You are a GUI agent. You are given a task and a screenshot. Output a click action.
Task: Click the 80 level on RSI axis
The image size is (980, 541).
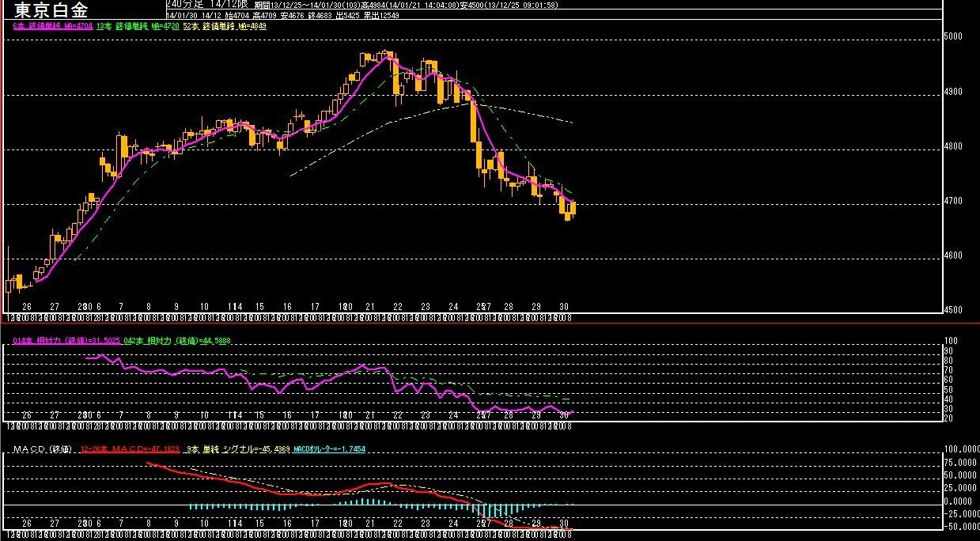click(948, 360)
